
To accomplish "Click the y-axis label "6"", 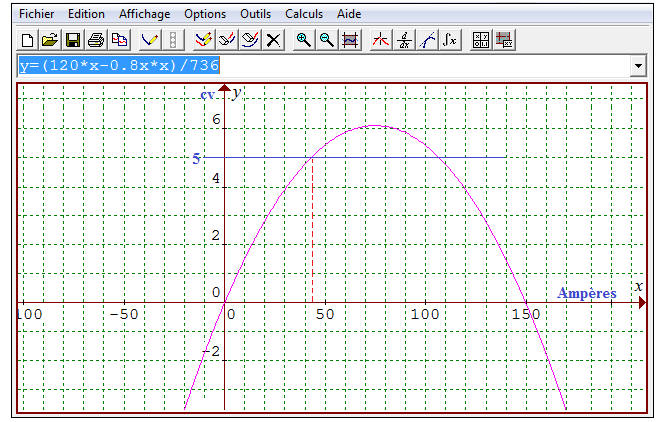I will [x=217, y=120].
